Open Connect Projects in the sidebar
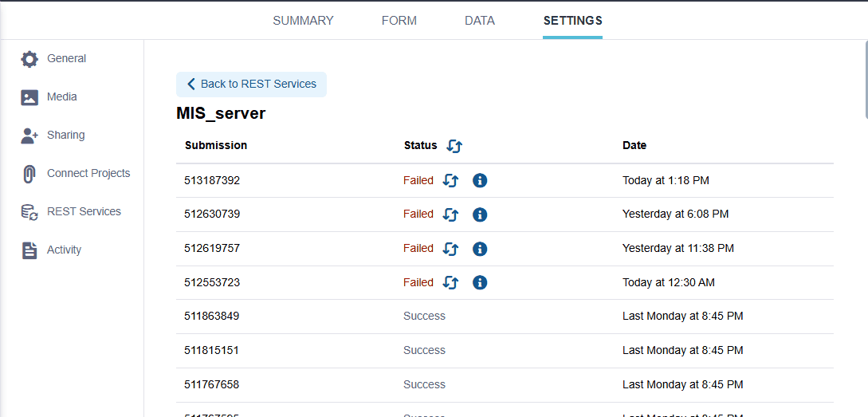This screenshot has height=417, width=868. (x=88, y=173)
